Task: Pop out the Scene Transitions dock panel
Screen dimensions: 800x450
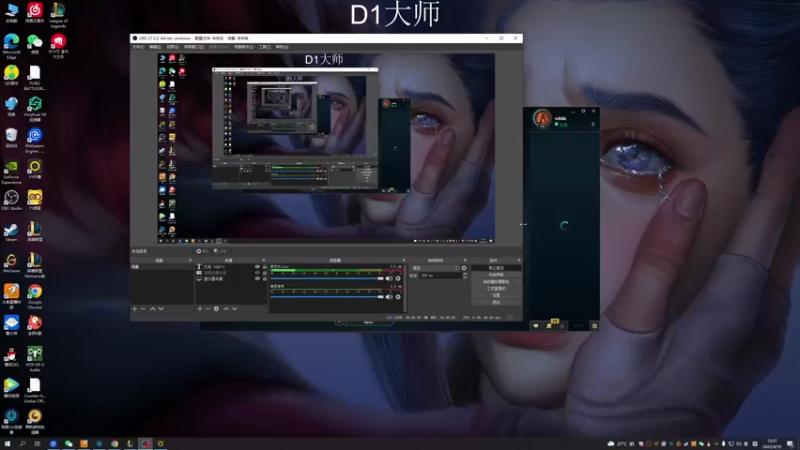Action: coord(465,260)
